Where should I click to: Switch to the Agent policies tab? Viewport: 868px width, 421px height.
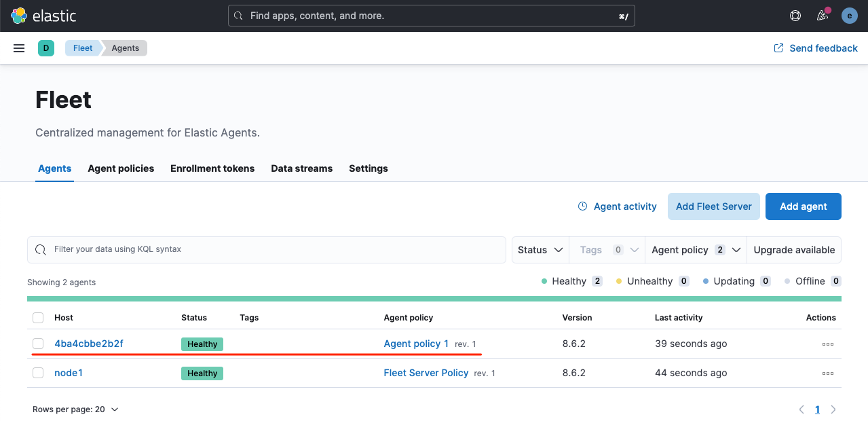coord(121,168)
